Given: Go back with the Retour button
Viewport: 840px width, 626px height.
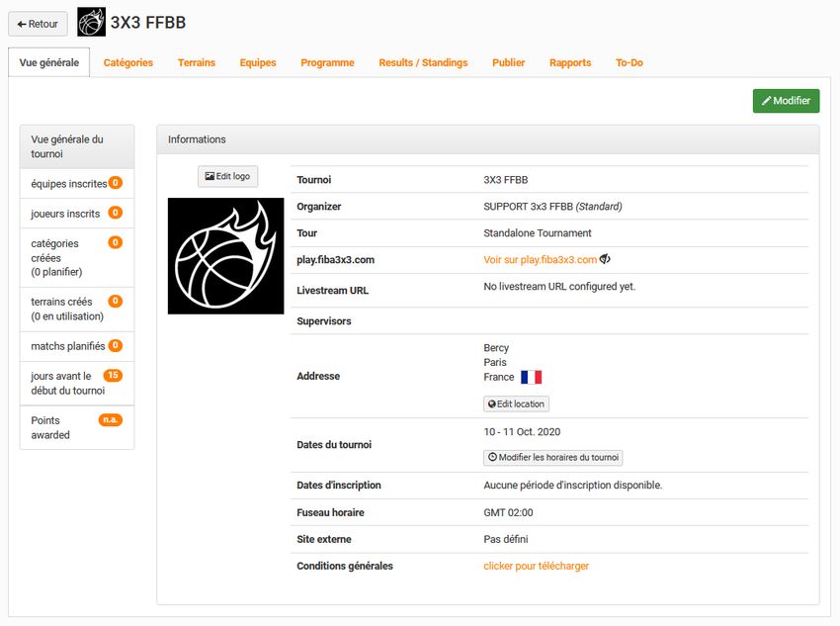Looking at the screenshot, I should click(x=38, y=24).
